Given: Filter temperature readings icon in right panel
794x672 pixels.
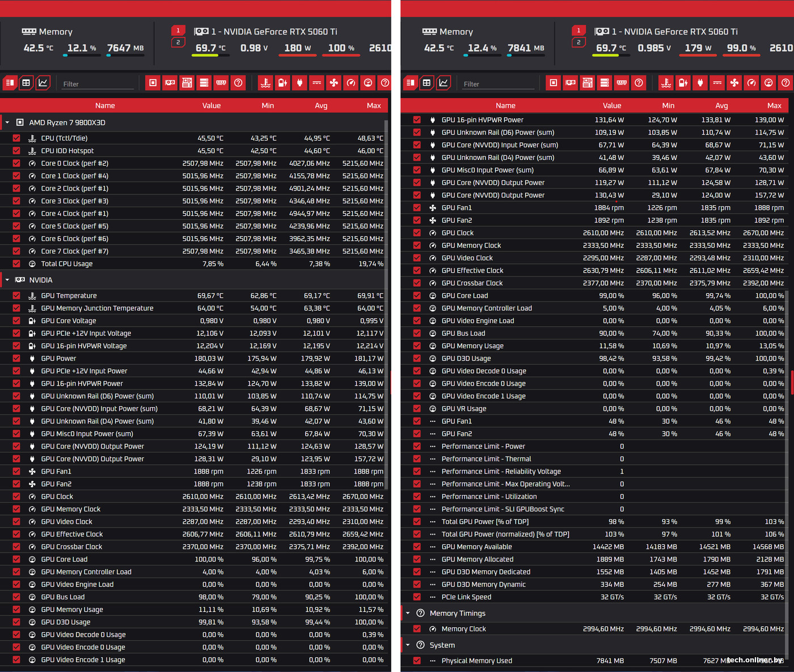Looking at the screenshot, I should point(666,83).
